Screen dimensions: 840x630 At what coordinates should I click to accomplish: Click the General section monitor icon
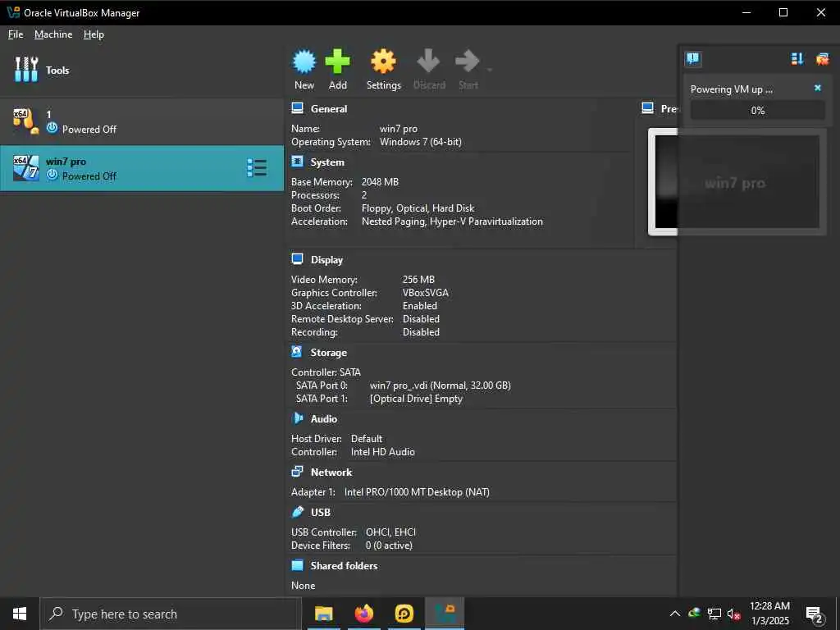coord(297,108)
